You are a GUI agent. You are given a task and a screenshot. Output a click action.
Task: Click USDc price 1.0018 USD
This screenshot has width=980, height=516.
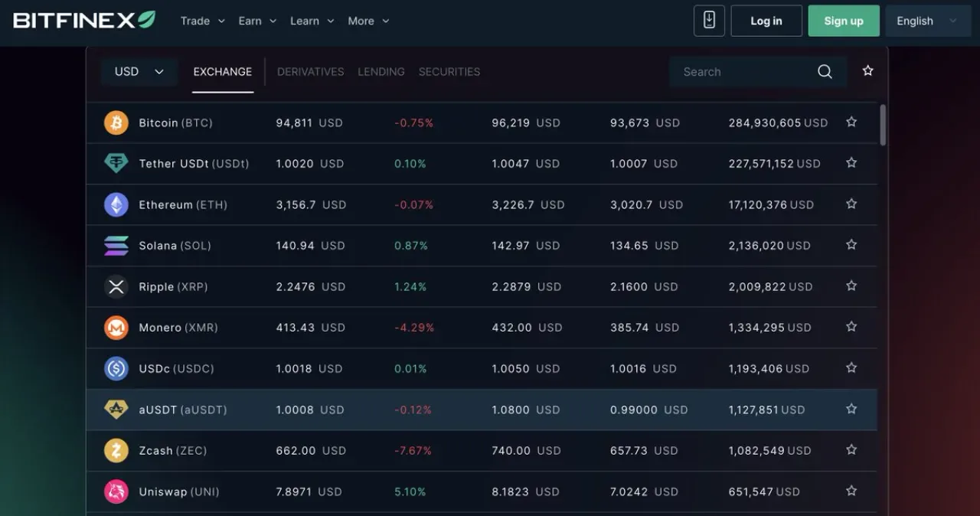(309, 368)
